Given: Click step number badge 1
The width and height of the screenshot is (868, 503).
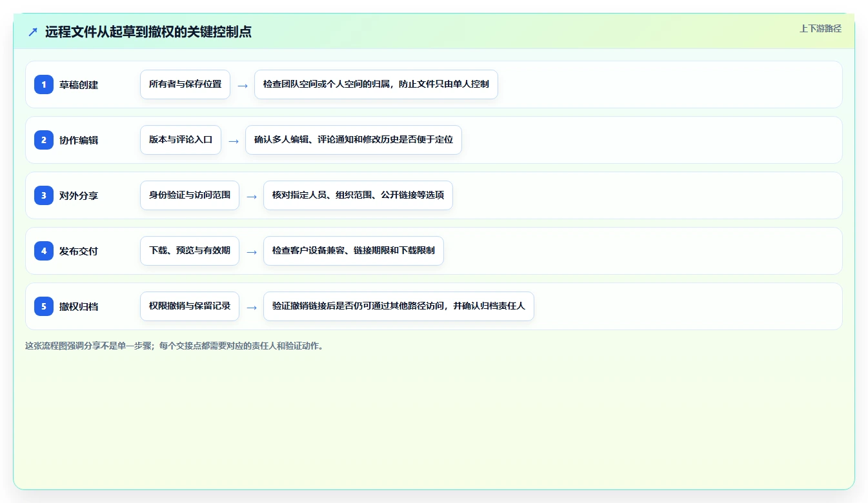Looking at the screenshot, I should click(x=44, y=84).
